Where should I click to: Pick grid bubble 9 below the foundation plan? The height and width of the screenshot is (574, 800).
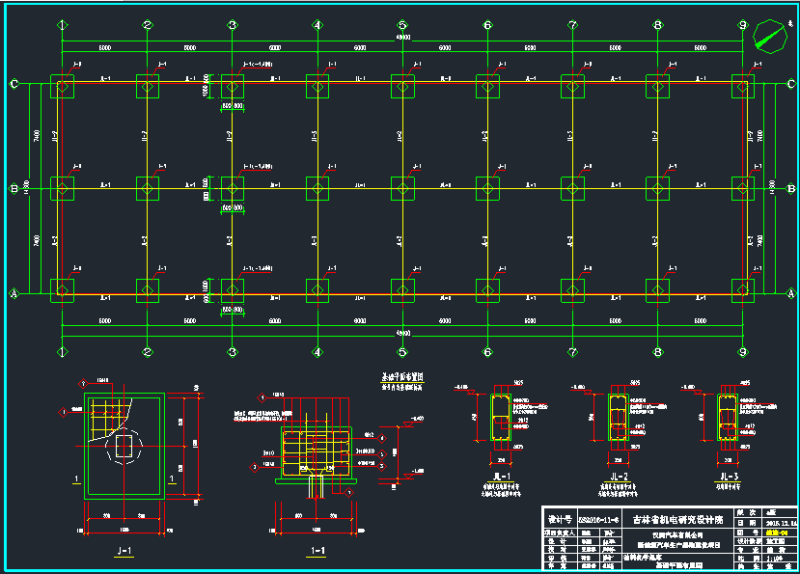click(742, 352)
